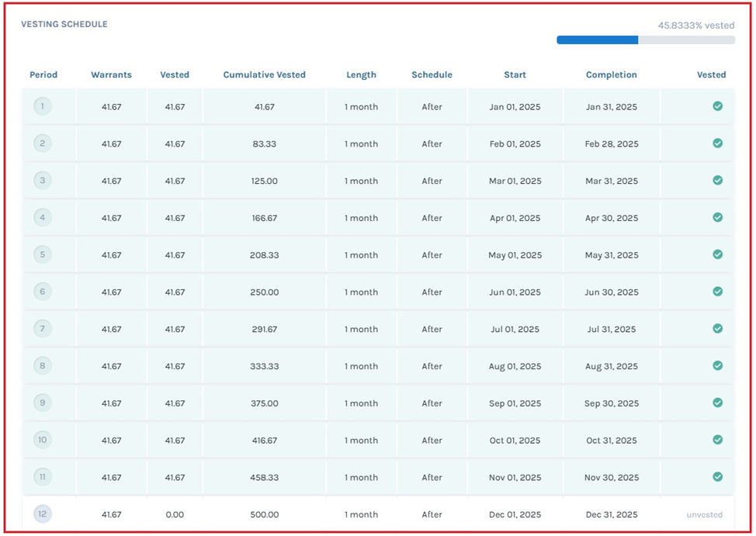The height and width of the screenshot is (536, 756).
Task: Click the Cumulative Vested column header
Action: click(264, 75)
